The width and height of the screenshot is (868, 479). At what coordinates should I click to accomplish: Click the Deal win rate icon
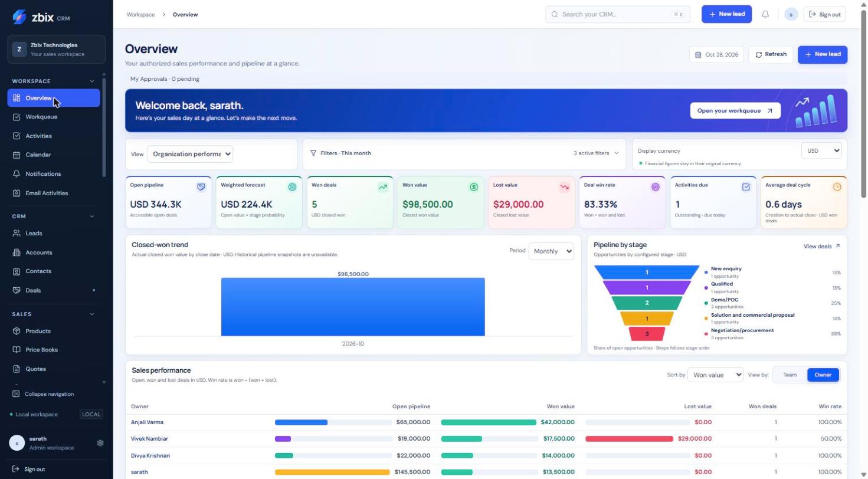pyautogui.click(x=656, y=187)
